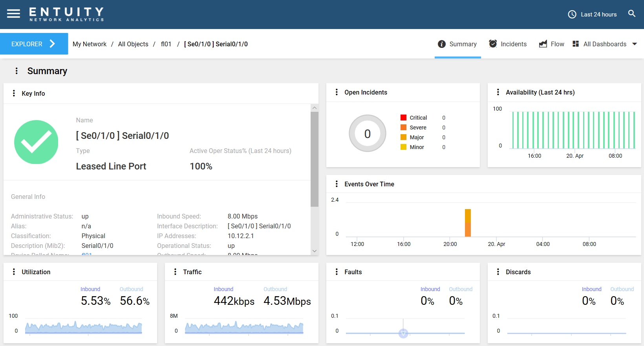This screenshot has height=346, width=644.
Task: Open Summary dashboard options menu
Action: pos(16,71)
